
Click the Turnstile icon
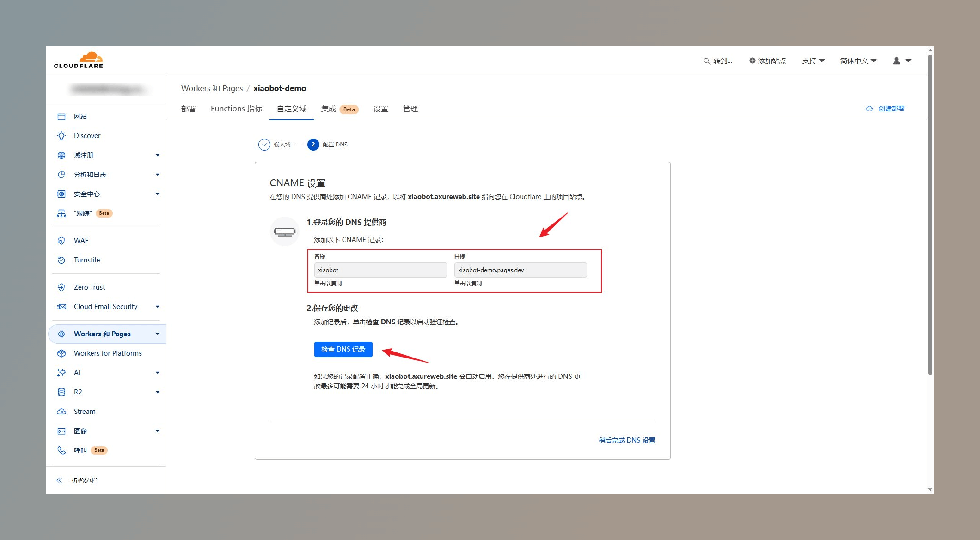point(61,260)
